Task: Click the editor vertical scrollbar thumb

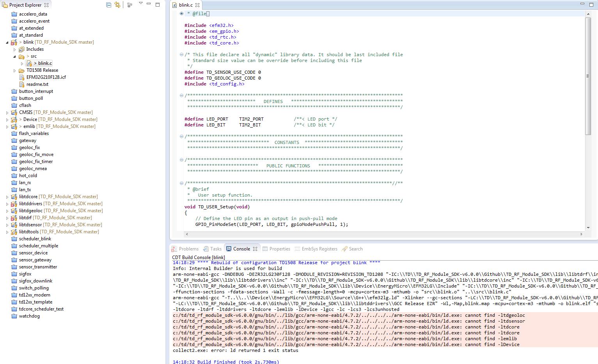Action: [x=588, y=76]
